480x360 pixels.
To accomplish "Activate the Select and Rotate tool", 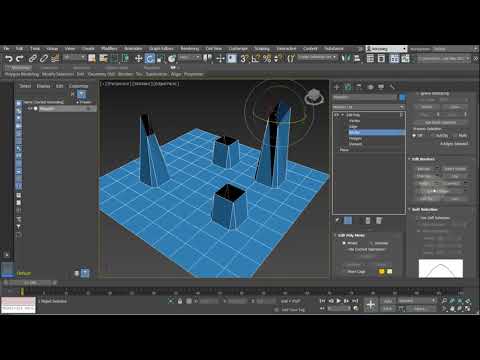I will [150, 59].
